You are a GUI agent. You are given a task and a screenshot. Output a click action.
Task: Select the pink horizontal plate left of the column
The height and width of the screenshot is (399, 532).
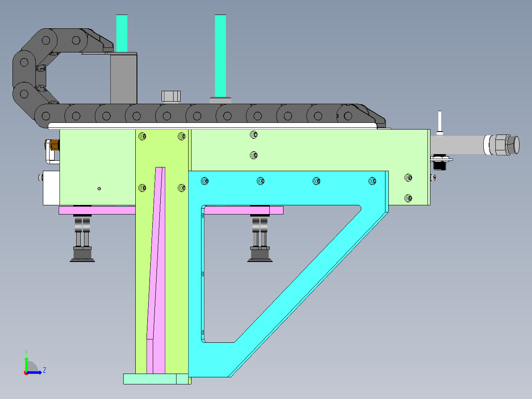tap(97, 210)
